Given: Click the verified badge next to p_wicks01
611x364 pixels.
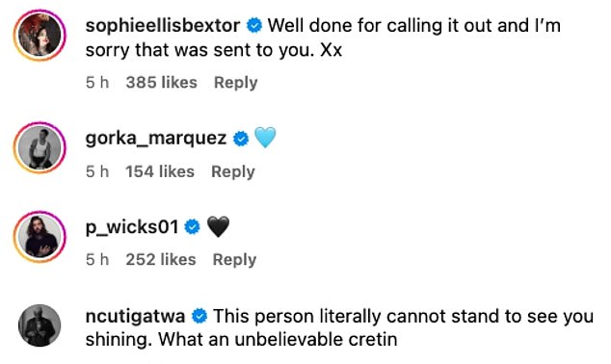Looking at the screenshot, I should (x=192, y=227).
